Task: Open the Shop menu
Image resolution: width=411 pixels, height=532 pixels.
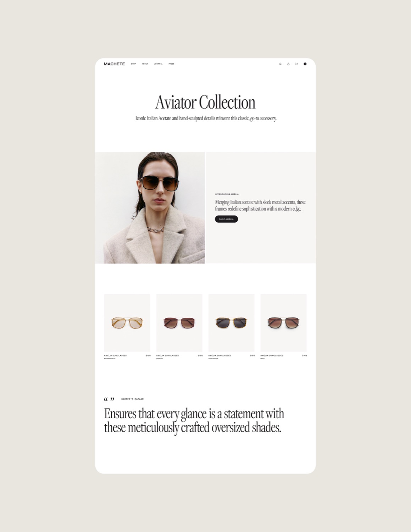Action: (x=133, y=64)
